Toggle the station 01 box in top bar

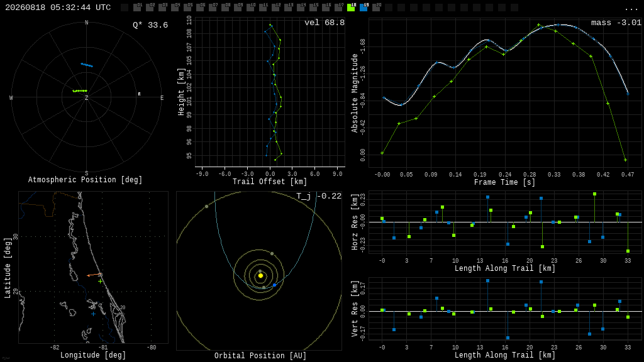coord(137,7)
